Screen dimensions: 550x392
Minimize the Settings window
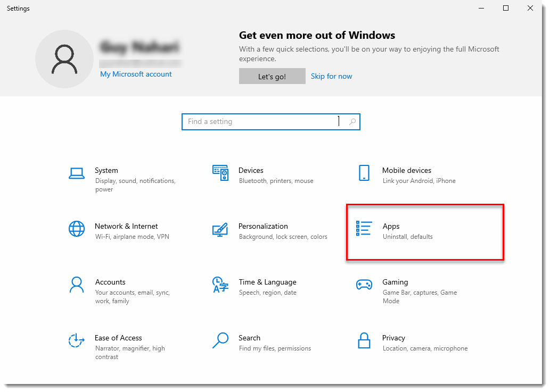pos(481,8)
